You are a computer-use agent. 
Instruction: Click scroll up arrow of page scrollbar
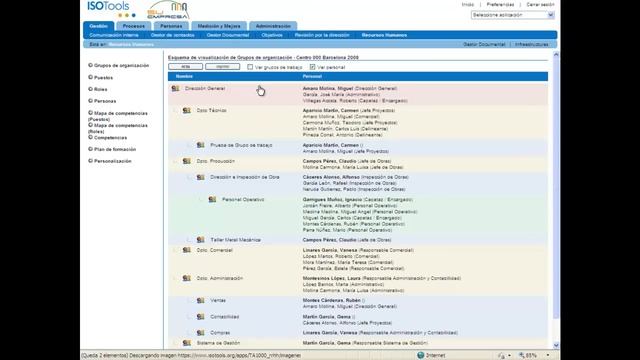point(556,54)
